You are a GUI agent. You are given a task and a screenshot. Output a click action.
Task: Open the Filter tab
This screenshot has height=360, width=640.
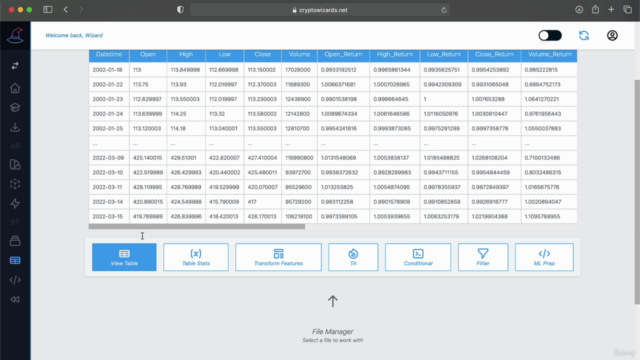483,257
